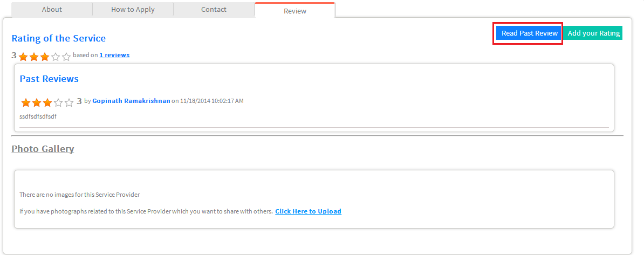Screen dimensions: 644x255
Task: Switch to the About tab
Action: pos(52,10)
